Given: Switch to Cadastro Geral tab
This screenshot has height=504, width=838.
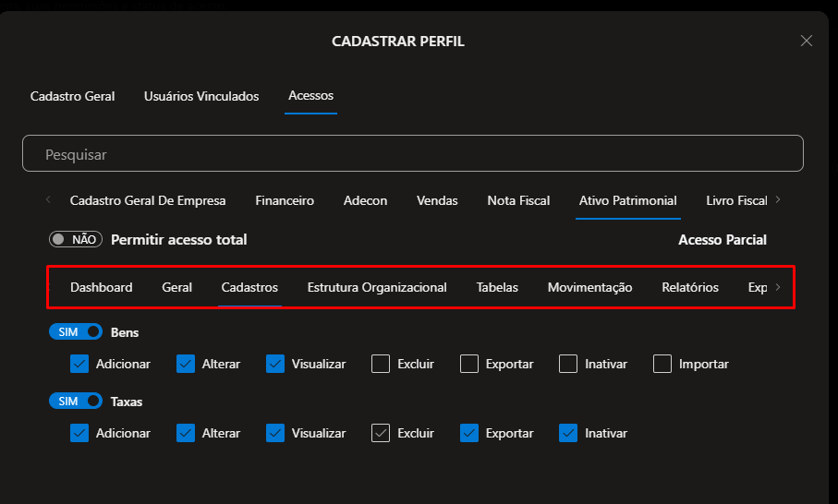Looking at the screenshot, I should click(x=72, y=96).
